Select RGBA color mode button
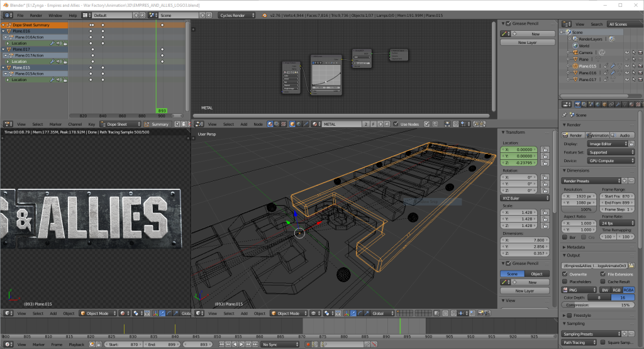The height and width of the screenshot is (349, 644). (628, 290)
